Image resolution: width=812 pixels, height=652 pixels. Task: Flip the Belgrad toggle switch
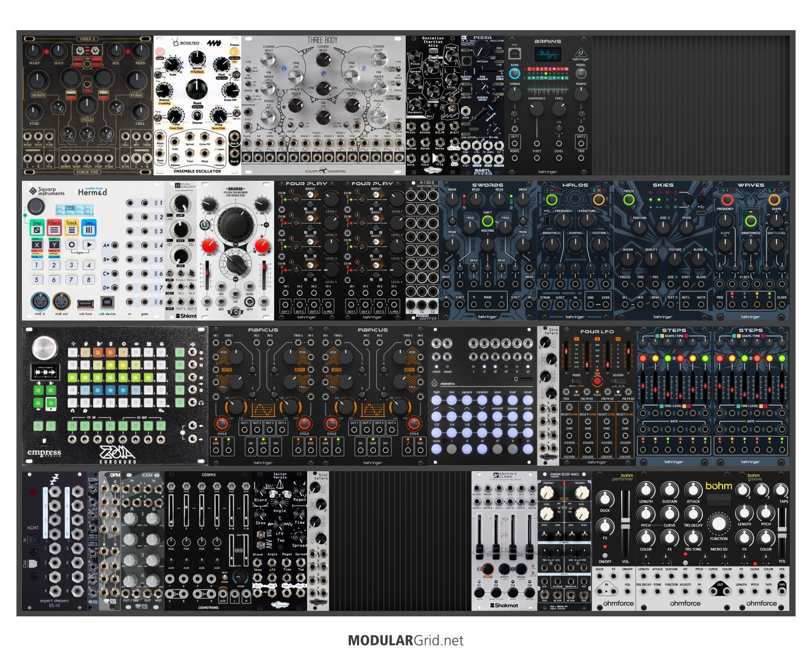[x=205, y=225]
